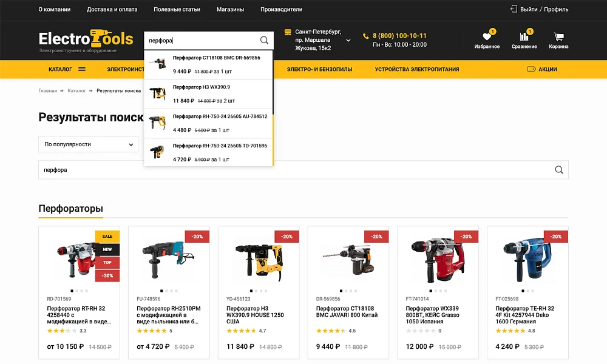607x364 pixels.
Task: Click the NEW badge on RT-RH 32 card
Action: coord(107,249)
